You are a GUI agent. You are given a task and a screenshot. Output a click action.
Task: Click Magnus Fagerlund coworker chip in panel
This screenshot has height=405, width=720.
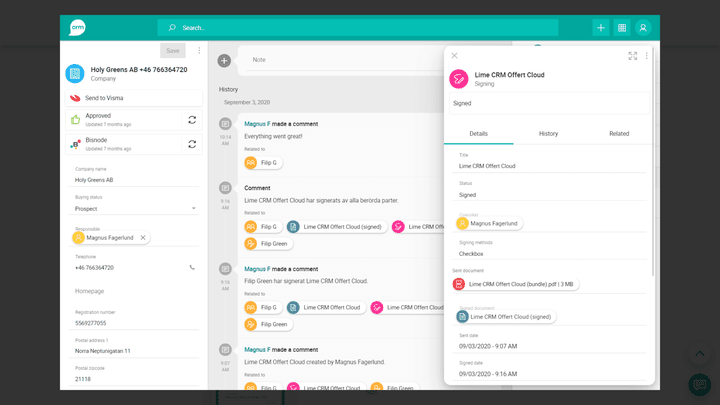coord(489,224)
